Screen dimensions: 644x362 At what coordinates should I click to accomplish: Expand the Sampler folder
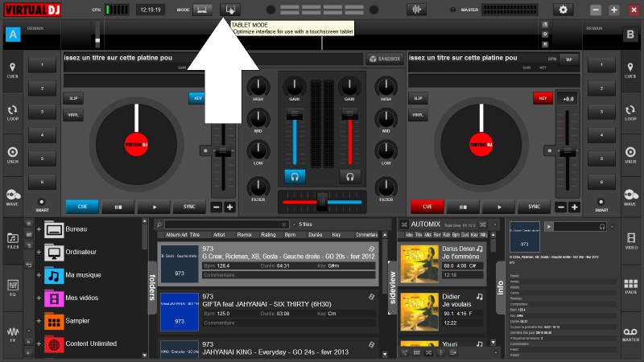[x=39, y=321]
